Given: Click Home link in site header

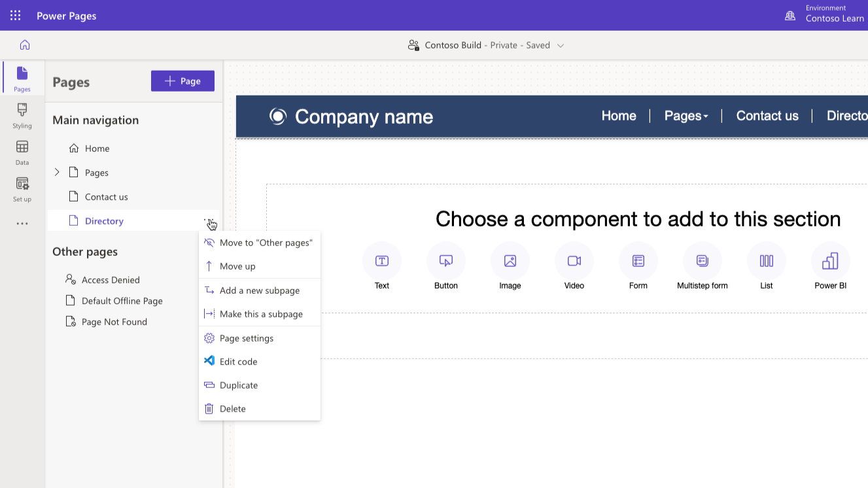Looking at the screenshot, I should point(619,116).
